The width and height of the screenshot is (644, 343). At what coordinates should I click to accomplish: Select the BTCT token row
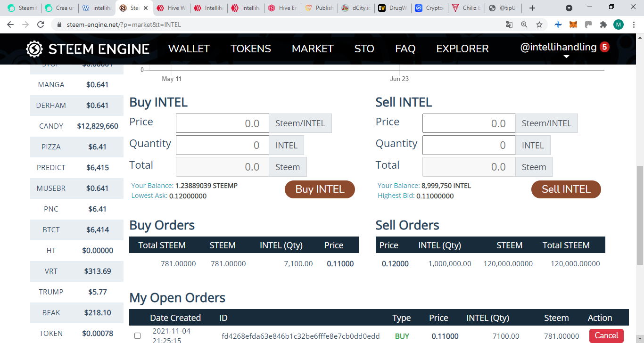coord(77,230)
